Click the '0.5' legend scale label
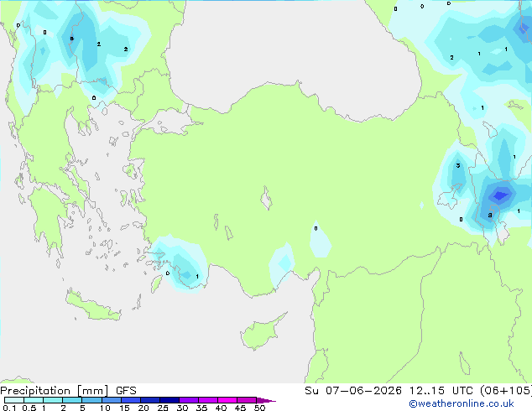 (x=29, y=408)
